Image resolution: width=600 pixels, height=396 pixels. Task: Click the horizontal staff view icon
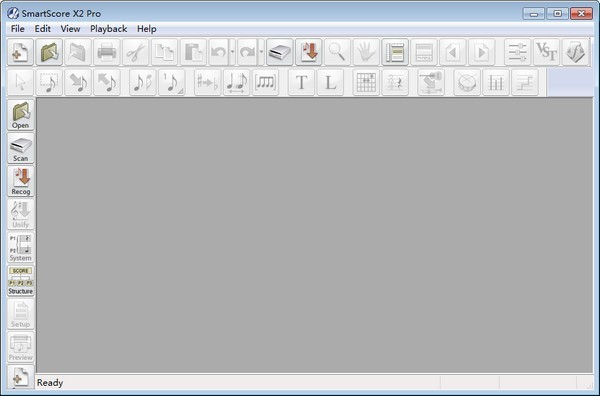[424, 52]
